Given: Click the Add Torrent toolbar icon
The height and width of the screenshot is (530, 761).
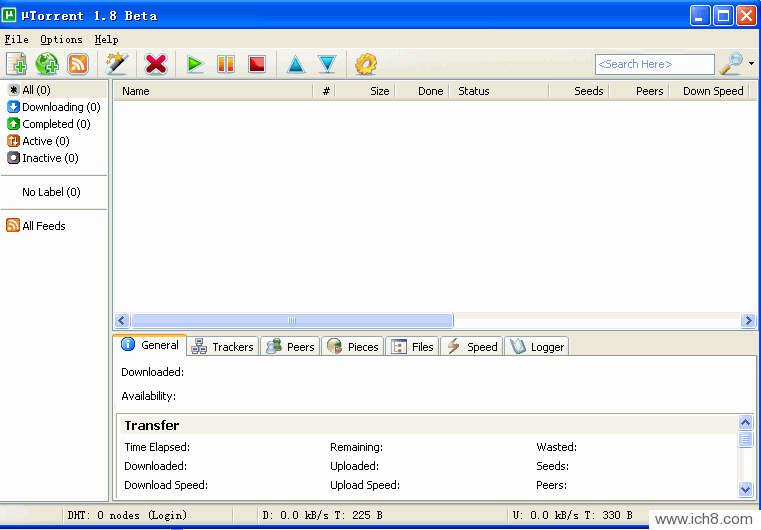Looking at the screenshot, I should (x=17, y=64).
